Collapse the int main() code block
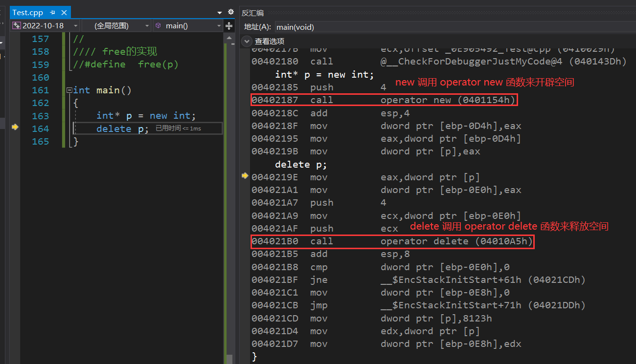Screen dimensions: 636x364 pos(69,90)
